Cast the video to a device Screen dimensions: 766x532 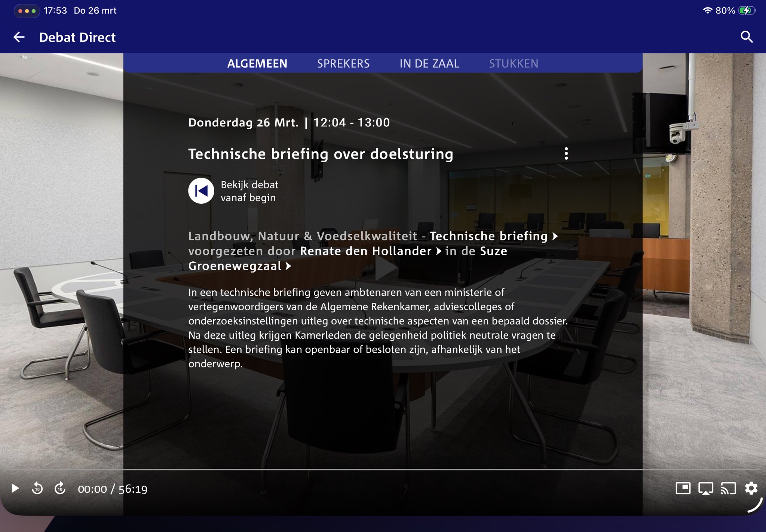(728, 488)
